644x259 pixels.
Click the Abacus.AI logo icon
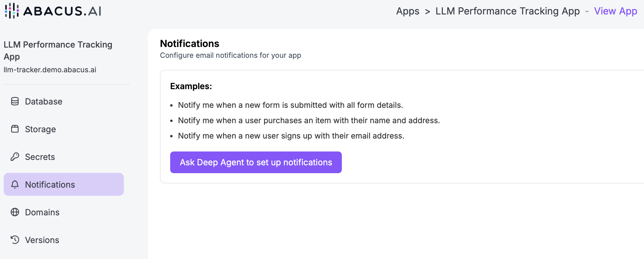(12, 11)
